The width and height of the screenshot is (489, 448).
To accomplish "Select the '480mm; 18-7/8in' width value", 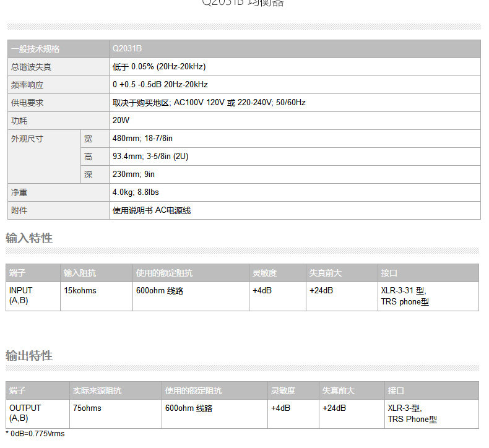I will (142, 139).
